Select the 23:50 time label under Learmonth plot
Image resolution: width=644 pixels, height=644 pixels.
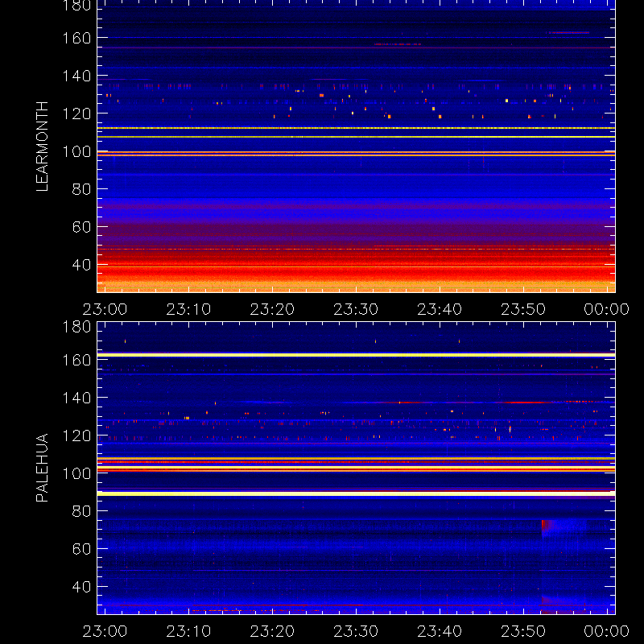(x=523, y=309)
